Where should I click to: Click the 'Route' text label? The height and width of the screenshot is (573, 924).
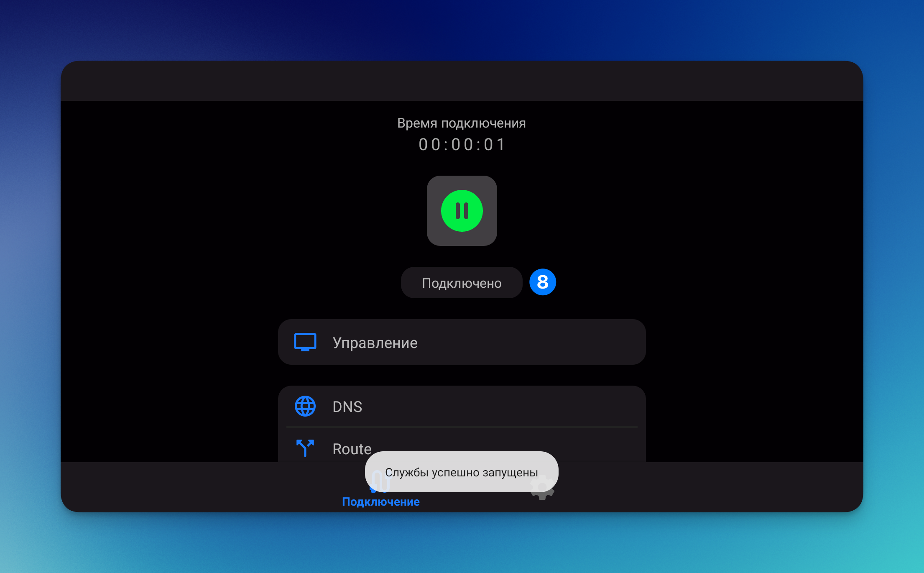[x=352, y=449]
